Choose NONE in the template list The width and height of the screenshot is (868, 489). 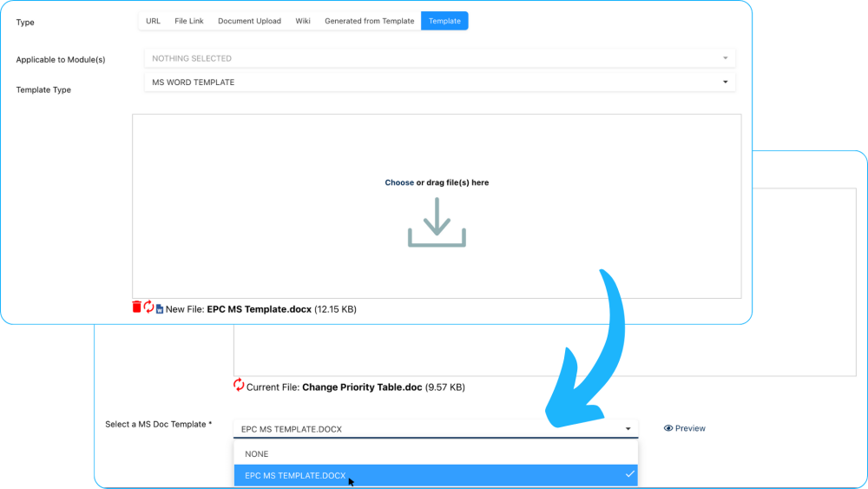436,453
